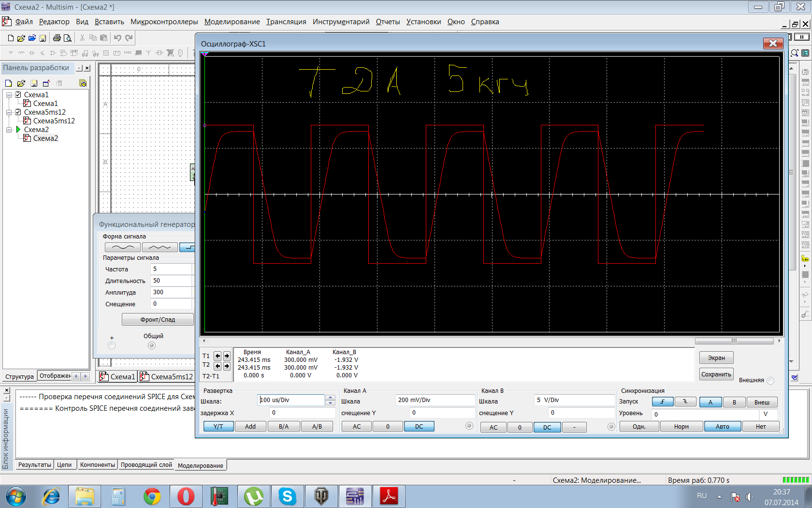This screenshot has height=508, width=812.
Task: Collapse the Схема1 tree node
Action: 9,95
